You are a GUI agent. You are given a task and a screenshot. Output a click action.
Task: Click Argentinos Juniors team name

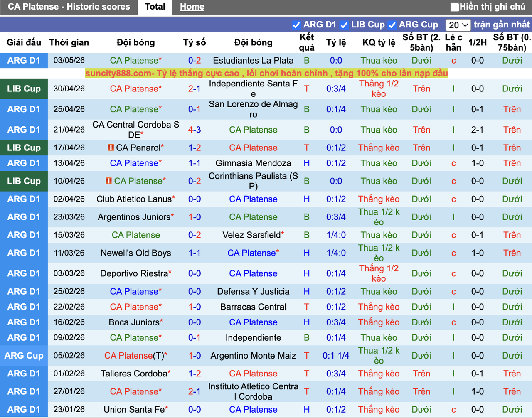[134, 217]
